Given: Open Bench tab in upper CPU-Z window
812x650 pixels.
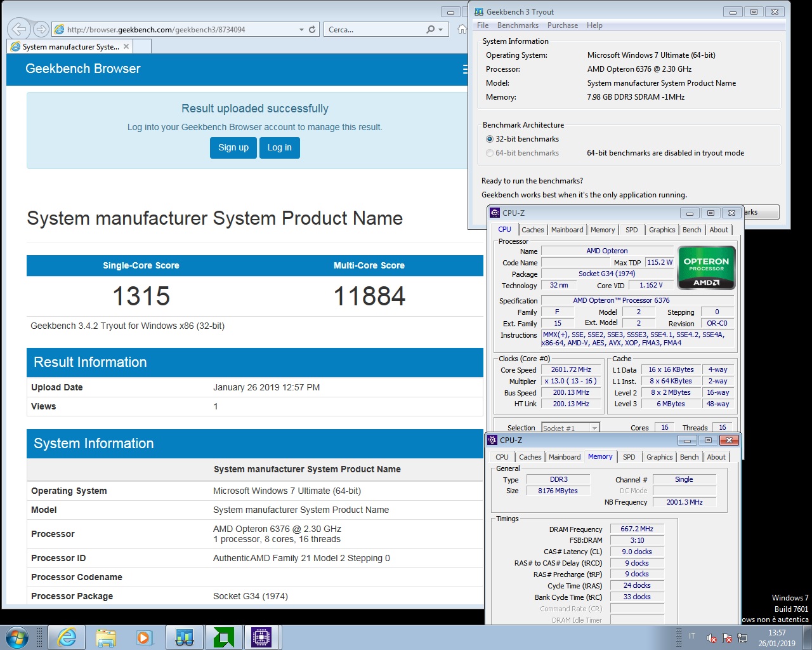Looking at the screenshot, I should pyautogui.click(x=692, y=230).
